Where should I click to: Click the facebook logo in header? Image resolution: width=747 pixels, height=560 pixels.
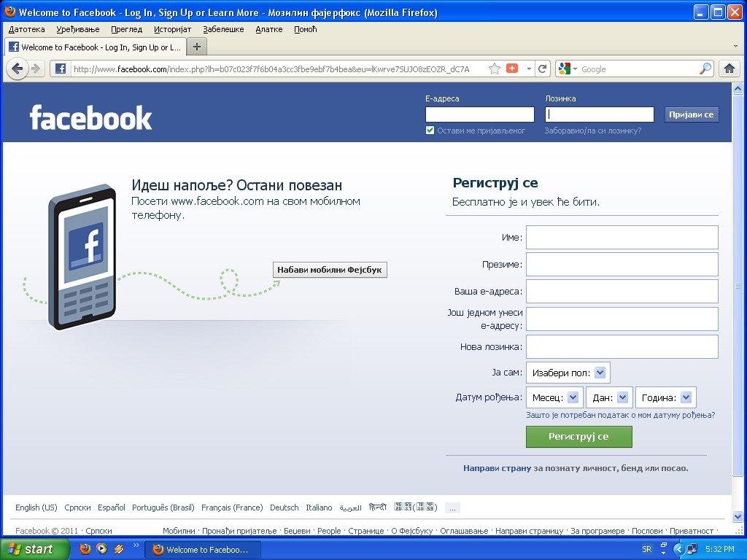pos(90,117)
